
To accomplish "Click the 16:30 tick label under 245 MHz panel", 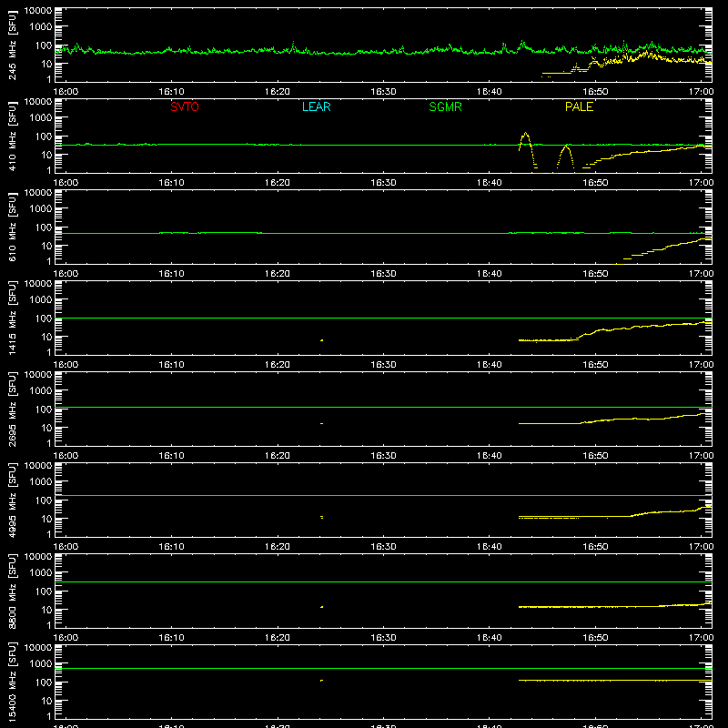I will [383, 92].
